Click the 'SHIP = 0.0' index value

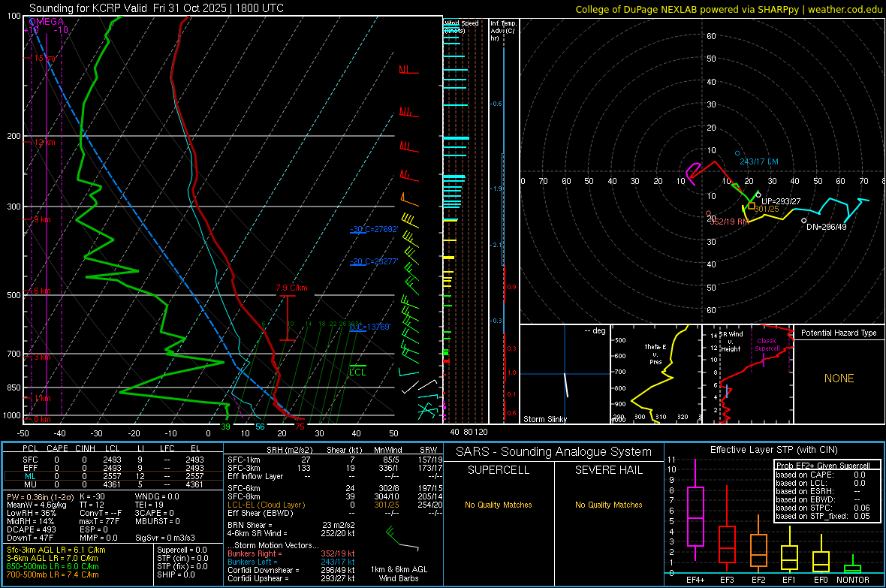pos(176,574)
